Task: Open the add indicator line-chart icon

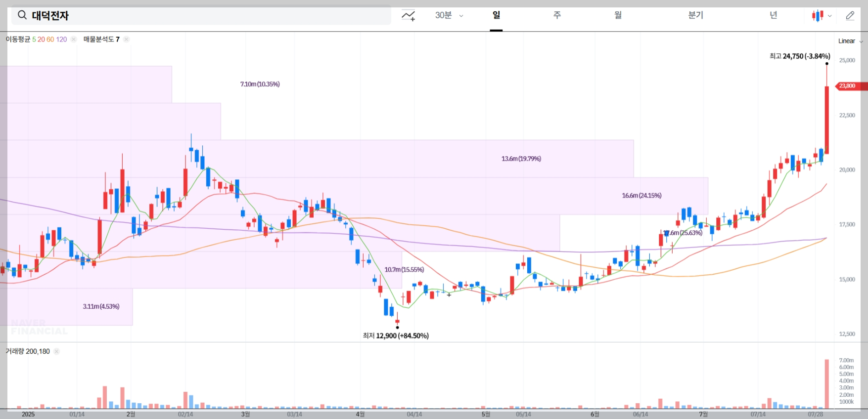Action: [x=408, y=16]
